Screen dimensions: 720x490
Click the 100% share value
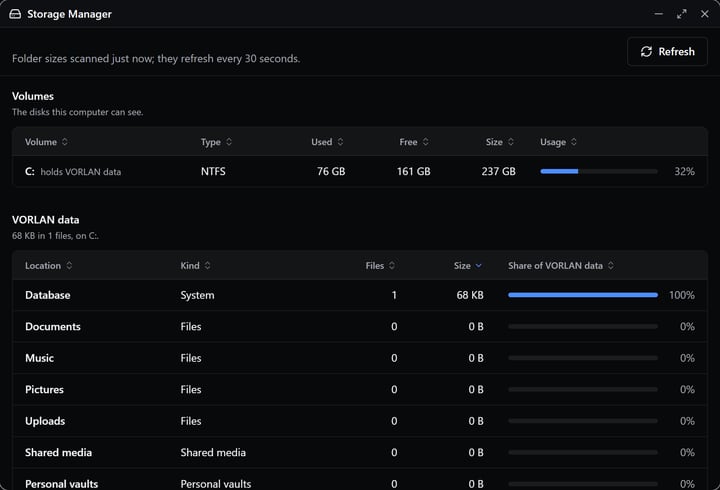[682, 295]
